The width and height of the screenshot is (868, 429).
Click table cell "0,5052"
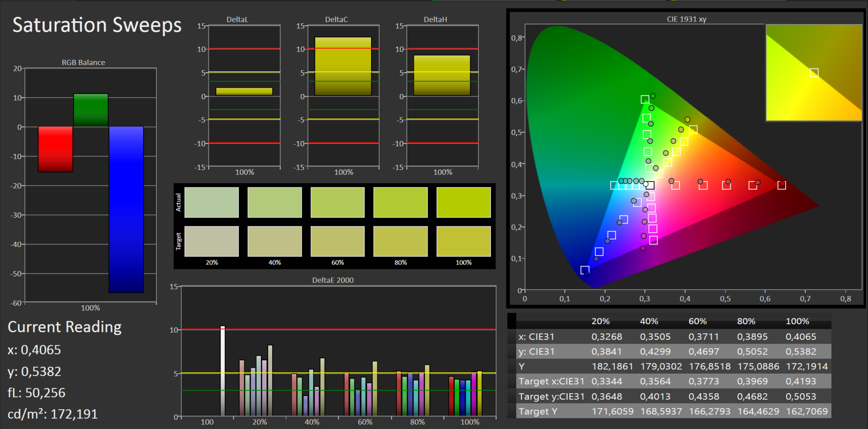(752, 351)
